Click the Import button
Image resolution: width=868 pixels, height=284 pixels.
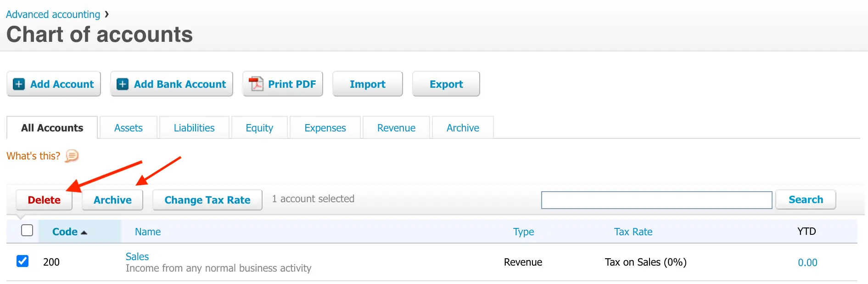368,84
